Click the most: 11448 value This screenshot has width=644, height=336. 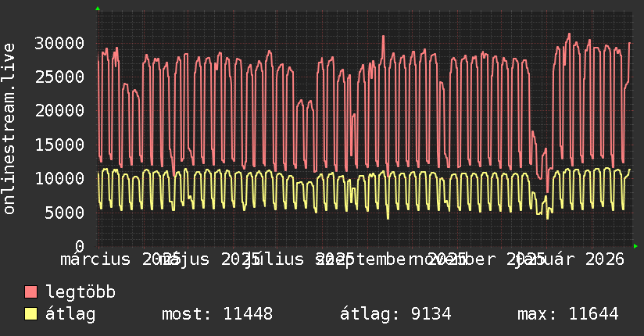click(217, 314)
